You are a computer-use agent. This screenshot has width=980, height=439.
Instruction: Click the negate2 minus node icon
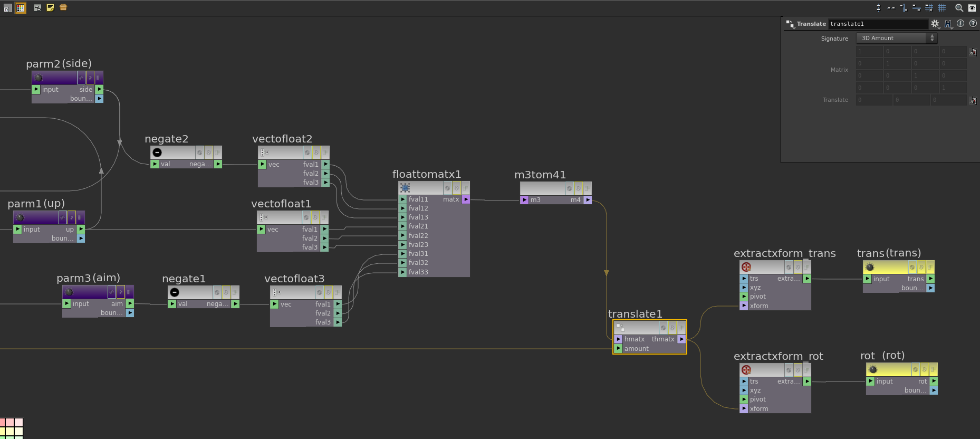(157, 152)
